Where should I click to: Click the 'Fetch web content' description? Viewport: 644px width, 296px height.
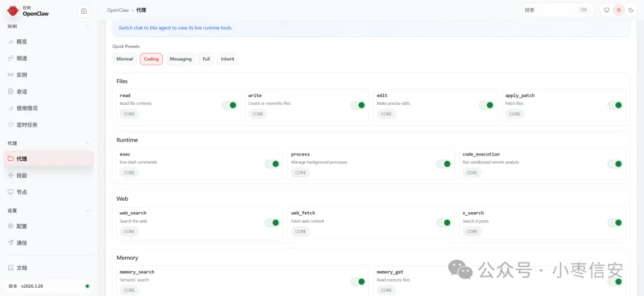click(x=308, y=222)
